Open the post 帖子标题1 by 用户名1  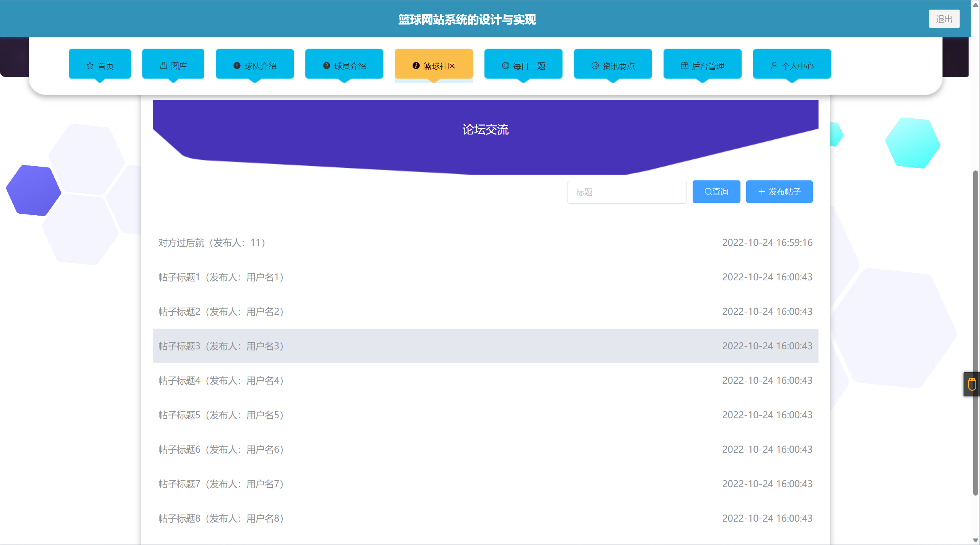click(485, 277)
